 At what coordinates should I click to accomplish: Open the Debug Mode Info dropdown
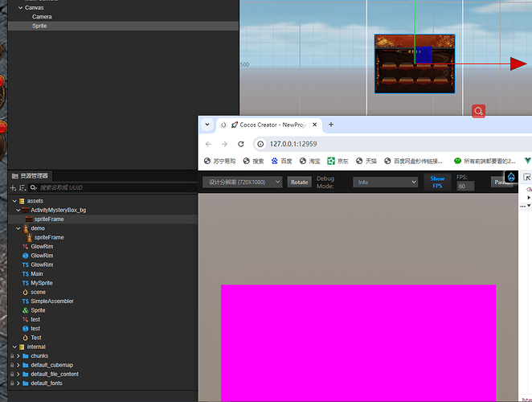pyautogui.click(x=386, y=182)
